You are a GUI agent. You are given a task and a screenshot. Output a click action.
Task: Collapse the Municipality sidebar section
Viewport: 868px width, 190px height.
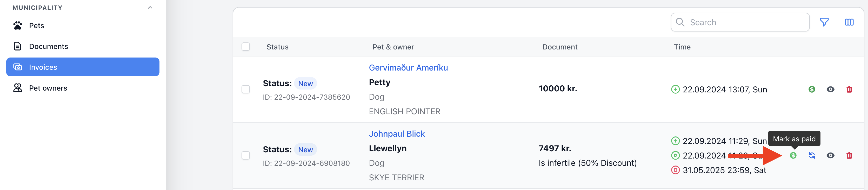150,8
